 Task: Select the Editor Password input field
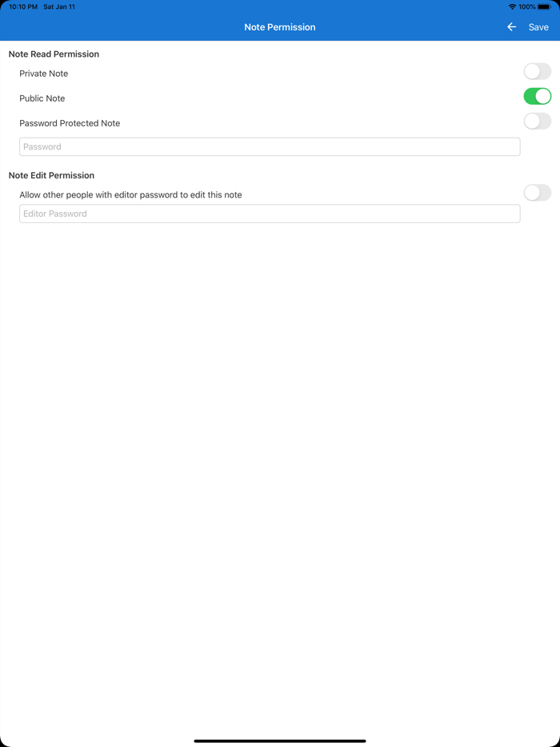point(270,214)
